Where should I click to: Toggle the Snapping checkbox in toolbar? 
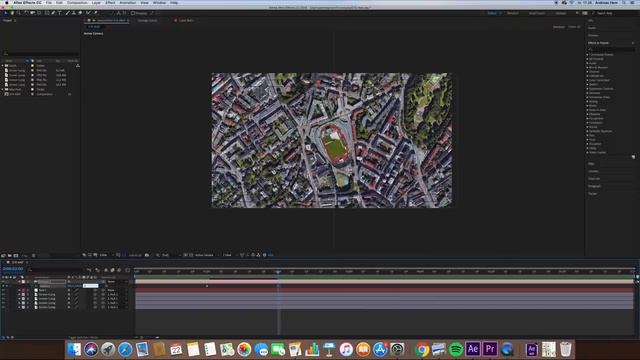click(133, 13)
